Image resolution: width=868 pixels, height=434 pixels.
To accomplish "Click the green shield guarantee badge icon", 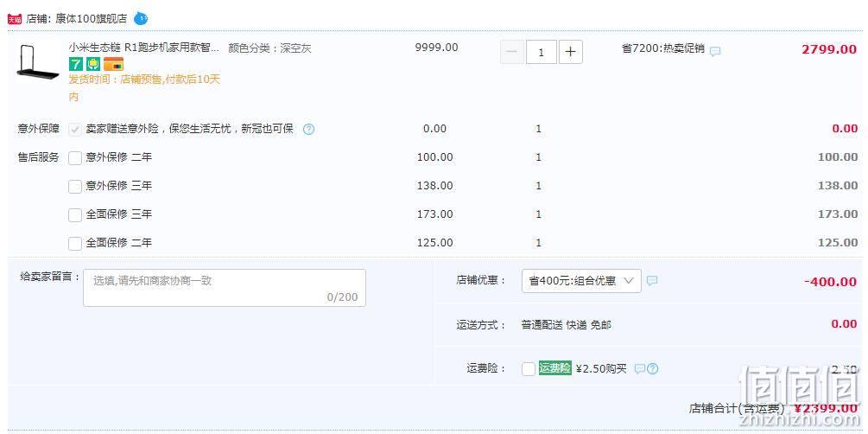I will coord(93,64).
